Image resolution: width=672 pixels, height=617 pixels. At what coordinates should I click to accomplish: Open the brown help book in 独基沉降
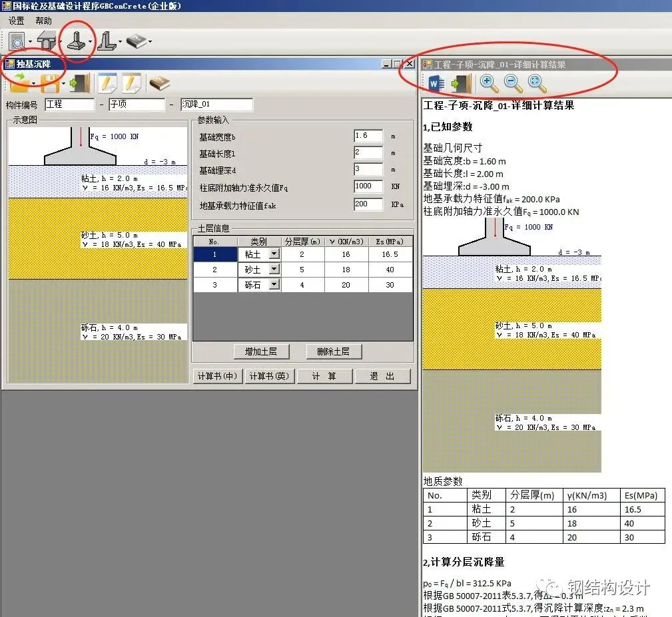click(x=159, y=83)
